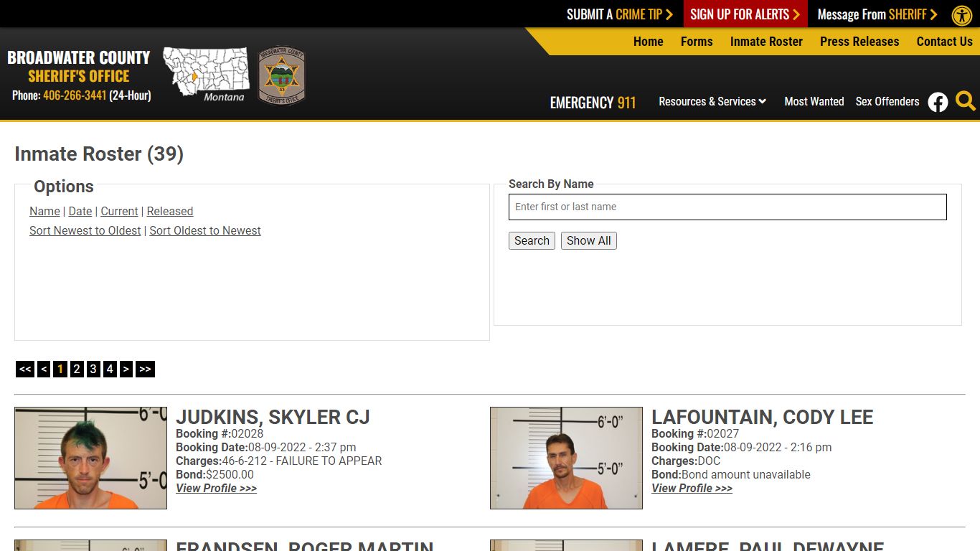
Task: Go to page 2 of roster
Action: pos(77,369)
